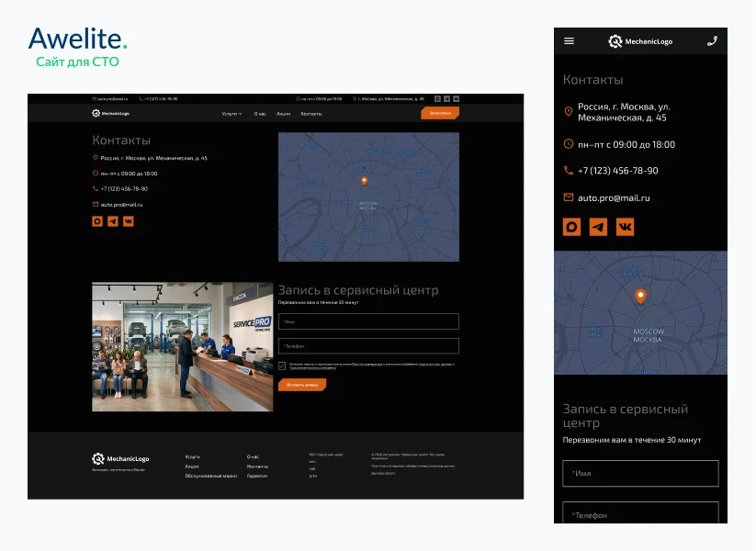Open Контакты link in the desktop footer
This screenshot has width=756, height=551.
257,467
